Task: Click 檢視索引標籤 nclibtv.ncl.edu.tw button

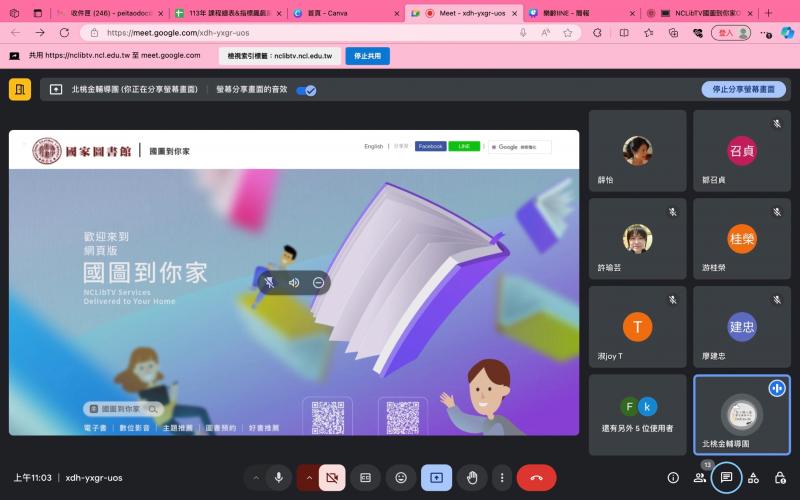Action: 280,56
